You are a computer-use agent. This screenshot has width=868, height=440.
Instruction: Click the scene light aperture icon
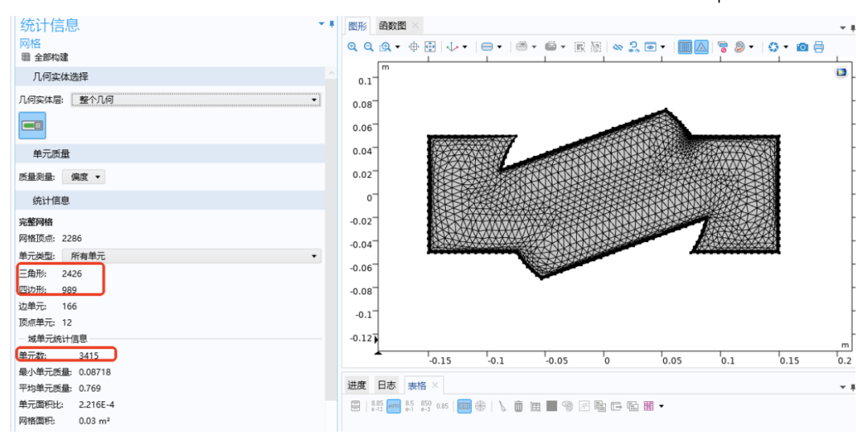tap(774, 47)
